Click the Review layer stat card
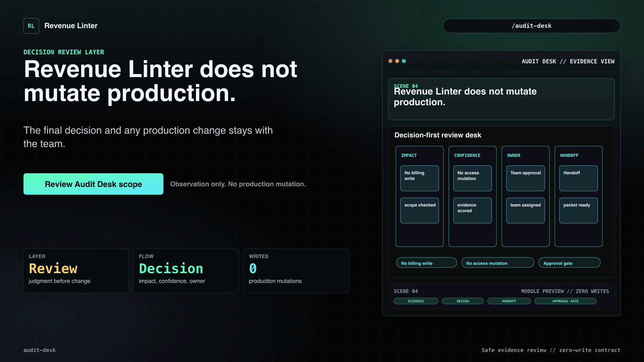This screenshot has width=644, height=362. point(76,271)
